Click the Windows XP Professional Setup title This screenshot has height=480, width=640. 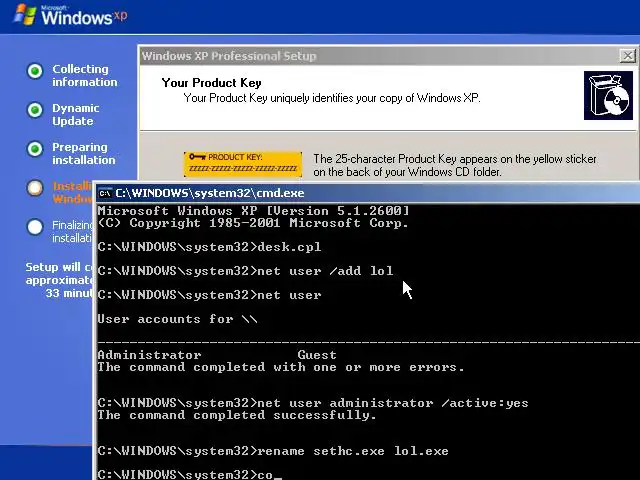(x=229, y=56)
